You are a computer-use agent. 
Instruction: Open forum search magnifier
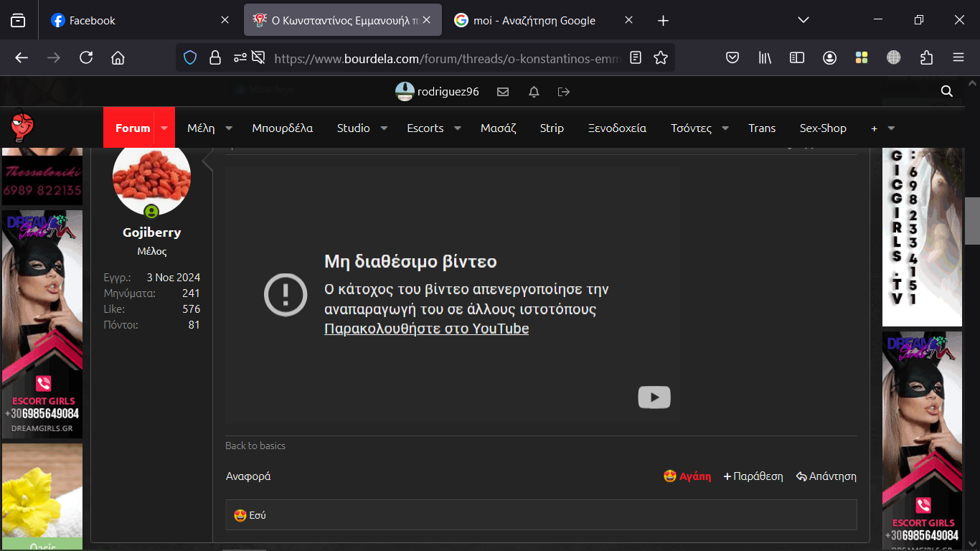coord(947,91)
